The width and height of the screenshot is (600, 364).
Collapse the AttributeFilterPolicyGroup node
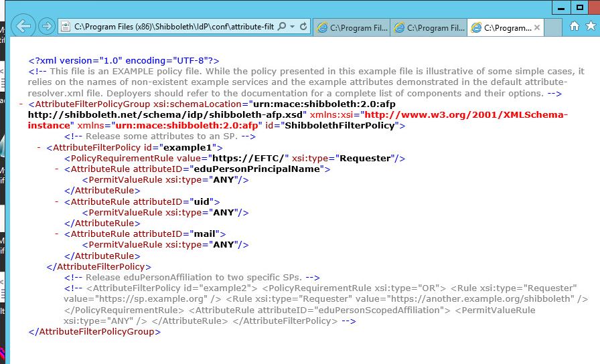click(21, 104)
